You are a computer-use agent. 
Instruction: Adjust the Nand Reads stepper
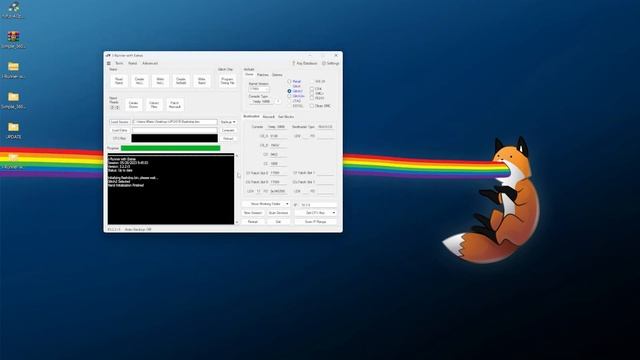(115, 107)
